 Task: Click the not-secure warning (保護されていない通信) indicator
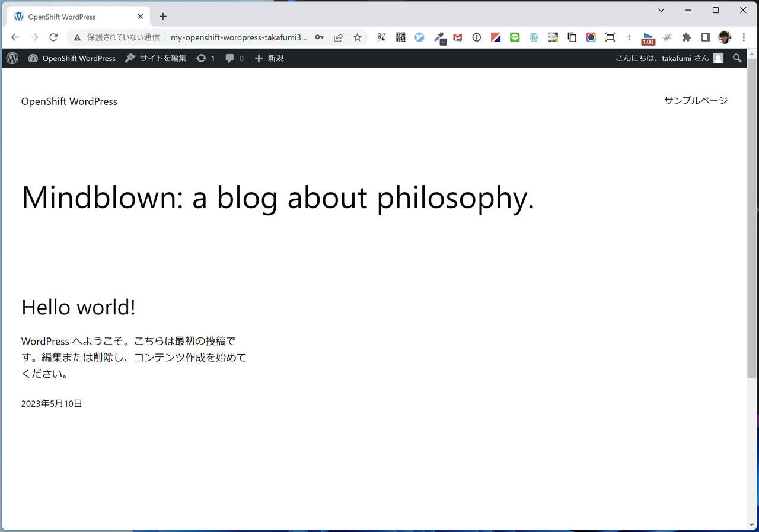point(116,37)
